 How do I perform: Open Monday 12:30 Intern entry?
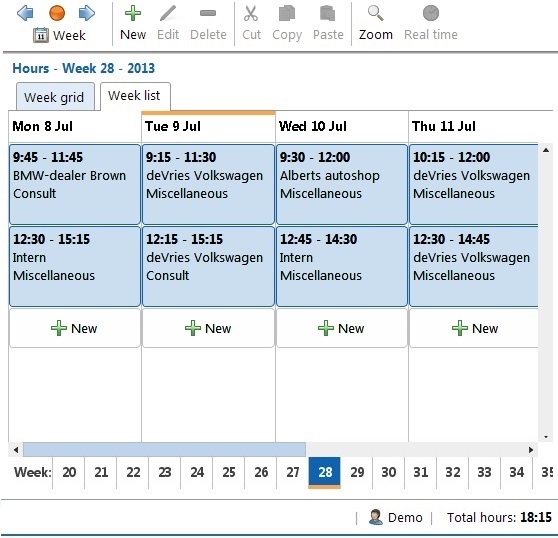[75, 266]
